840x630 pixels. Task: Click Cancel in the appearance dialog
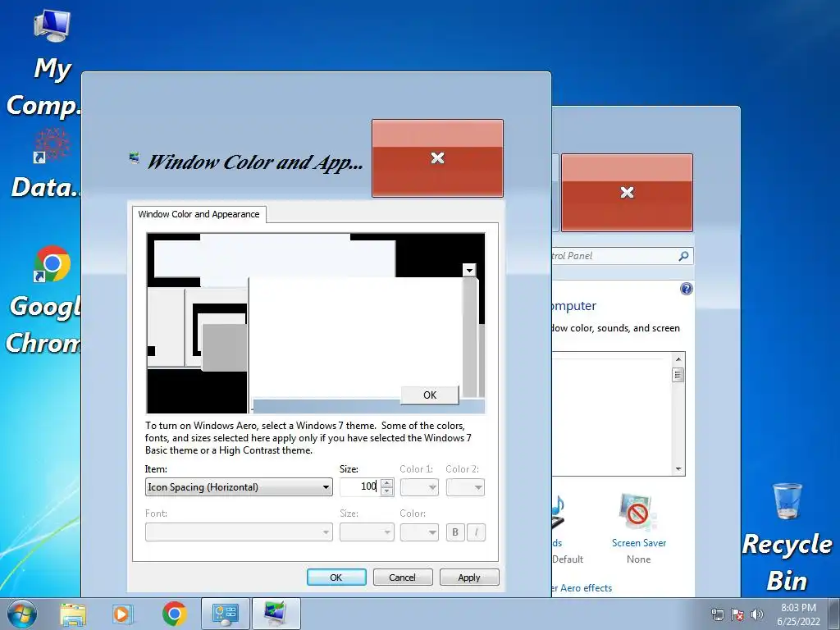point(403,577)
